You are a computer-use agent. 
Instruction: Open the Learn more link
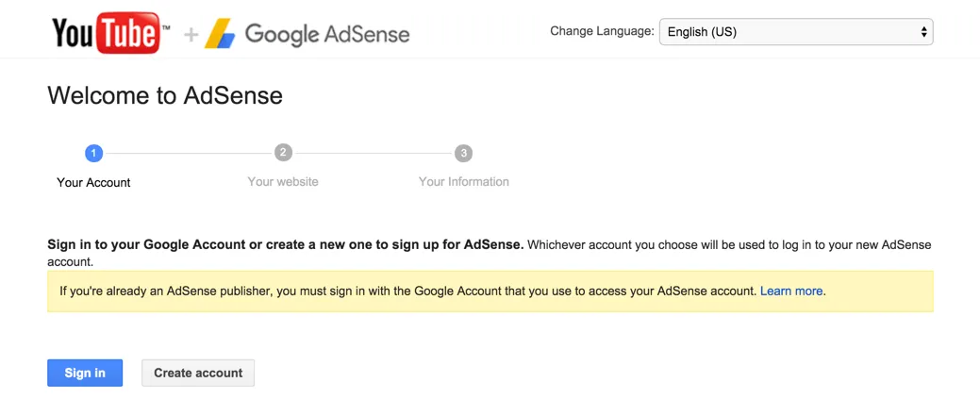coord(791,291)
